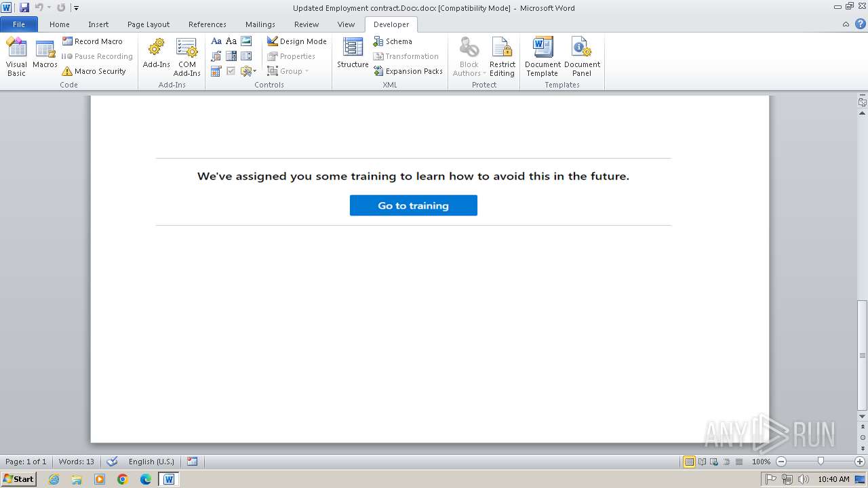Switch to Outline view

[726, 462]
